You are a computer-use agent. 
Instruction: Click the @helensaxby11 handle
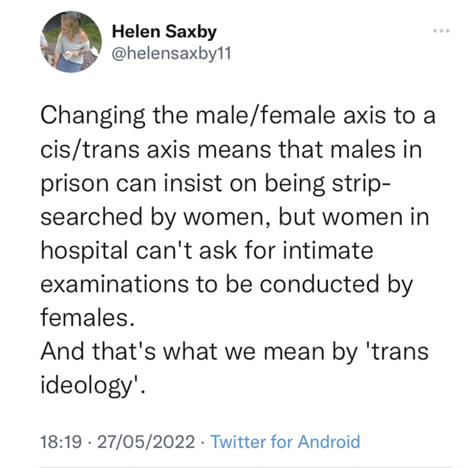click(171, 53)
